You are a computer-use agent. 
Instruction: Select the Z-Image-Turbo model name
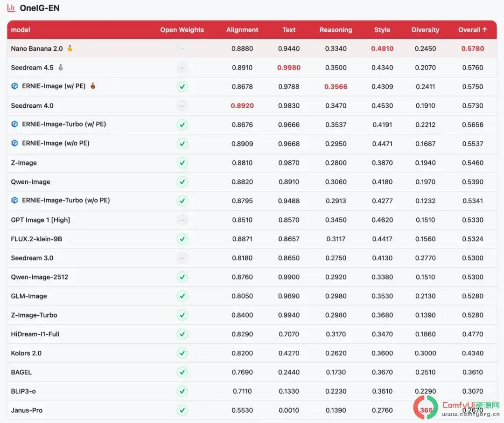click(x=34, y=315)
